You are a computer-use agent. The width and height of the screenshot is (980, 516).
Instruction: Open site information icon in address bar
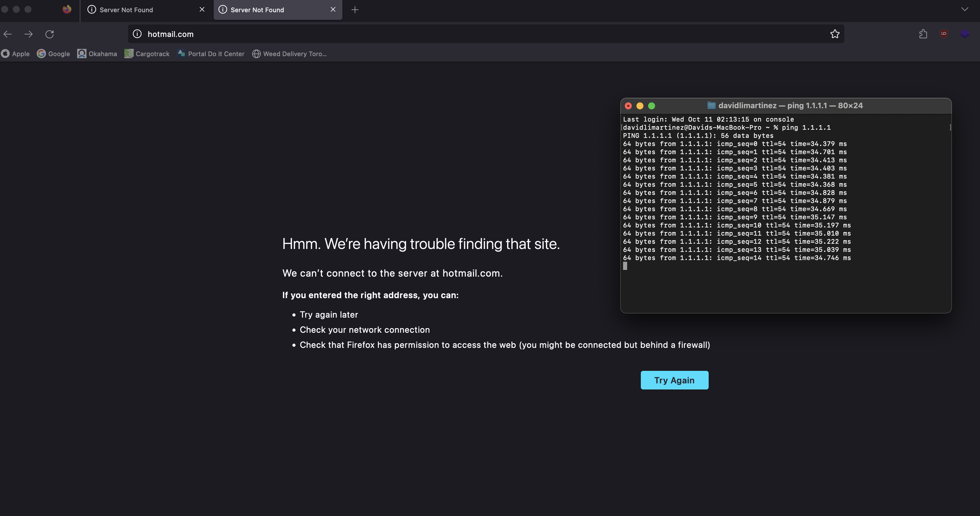[x=137, y=34]
